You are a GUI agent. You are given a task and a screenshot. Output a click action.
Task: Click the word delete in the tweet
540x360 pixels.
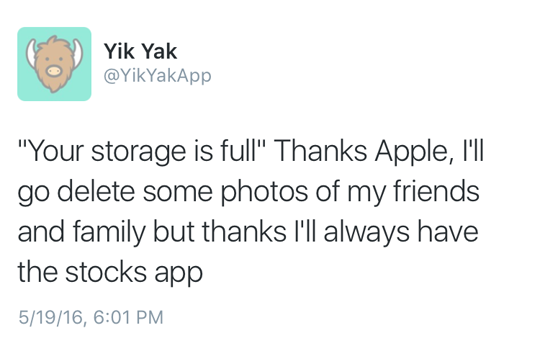(96, 192)
